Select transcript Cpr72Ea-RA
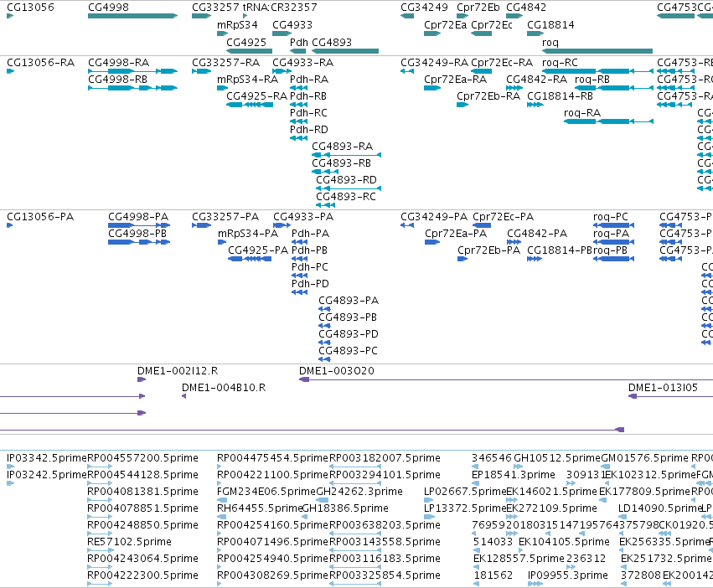 click(455, 79)
